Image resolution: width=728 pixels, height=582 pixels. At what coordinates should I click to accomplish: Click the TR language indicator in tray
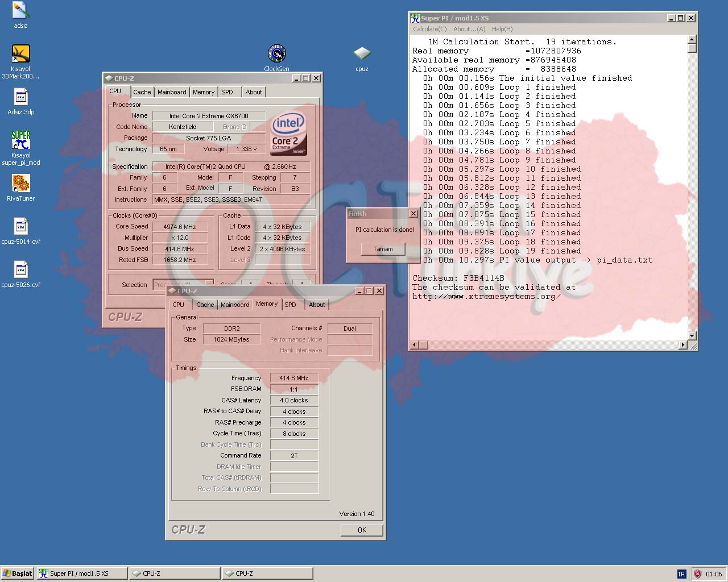pos(681,574)
